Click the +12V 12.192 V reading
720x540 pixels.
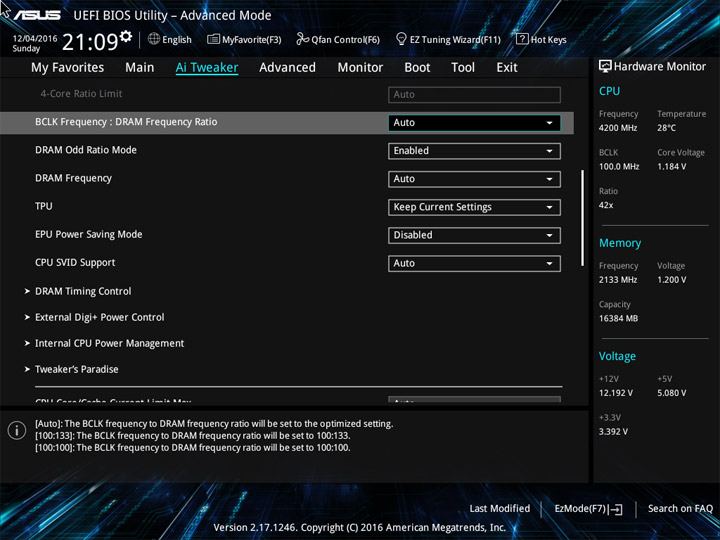tap(615, 393)
